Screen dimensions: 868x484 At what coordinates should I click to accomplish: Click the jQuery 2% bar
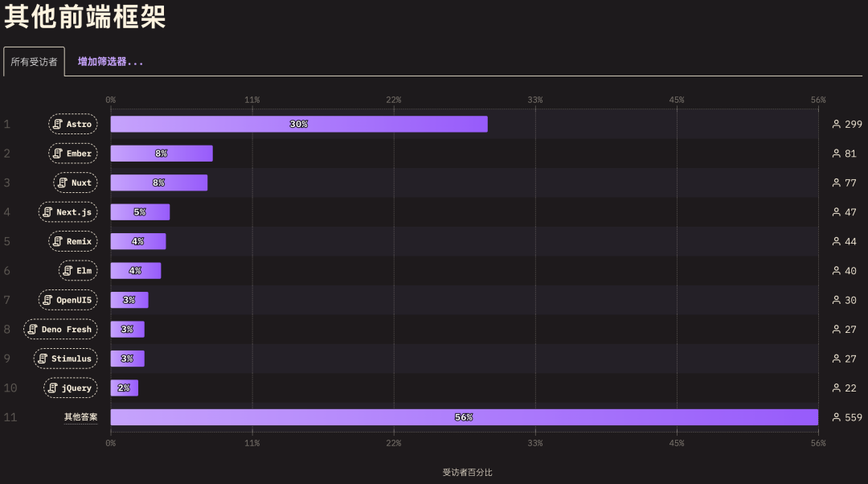coord(124,388)
